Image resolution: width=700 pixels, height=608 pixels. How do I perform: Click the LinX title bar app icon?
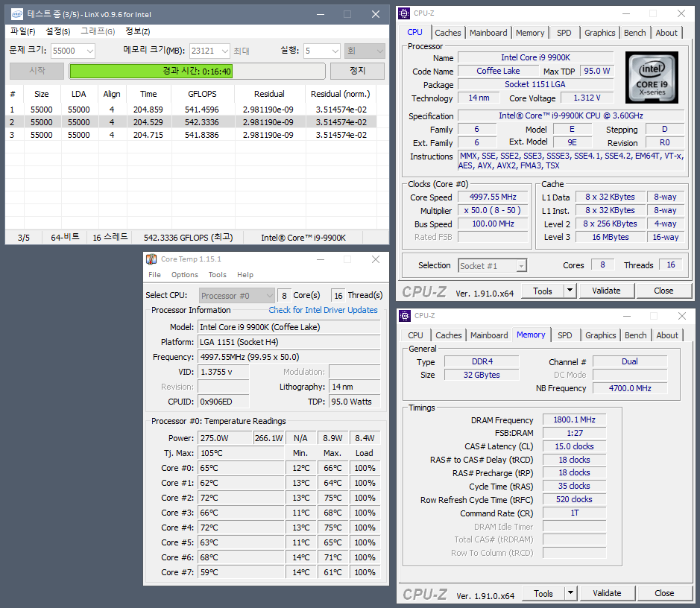[x=17, y=14]
